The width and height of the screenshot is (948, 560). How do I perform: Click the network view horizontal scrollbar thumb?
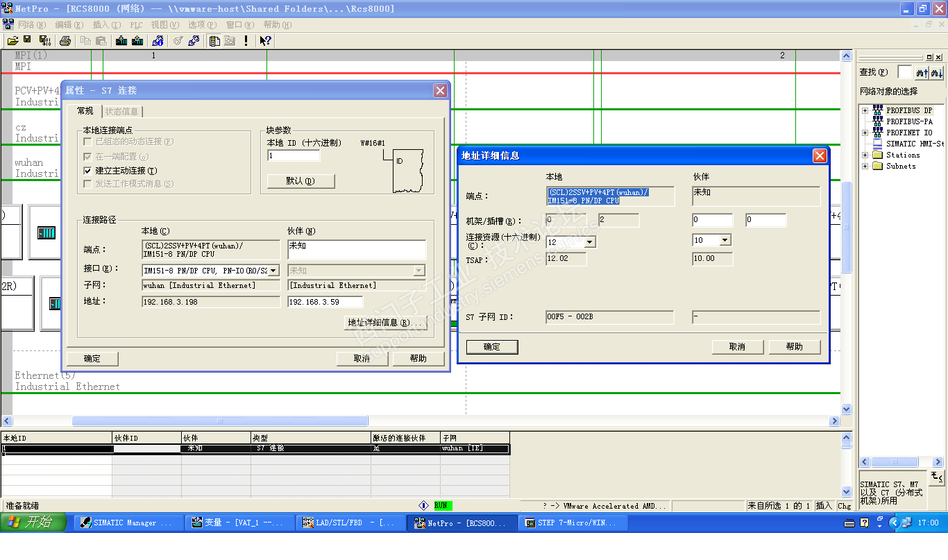coord(220,421)
